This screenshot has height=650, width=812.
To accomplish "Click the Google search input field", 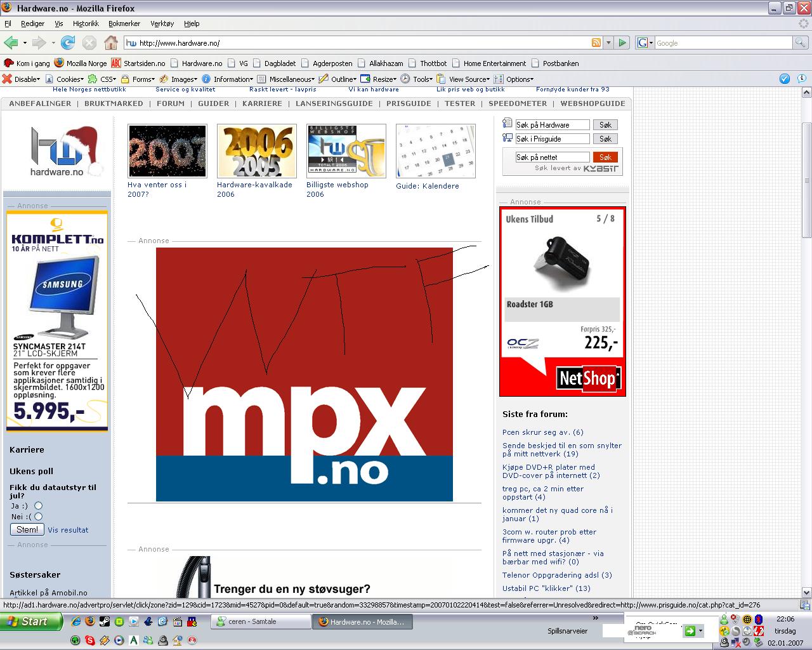I will pos(723,43).
